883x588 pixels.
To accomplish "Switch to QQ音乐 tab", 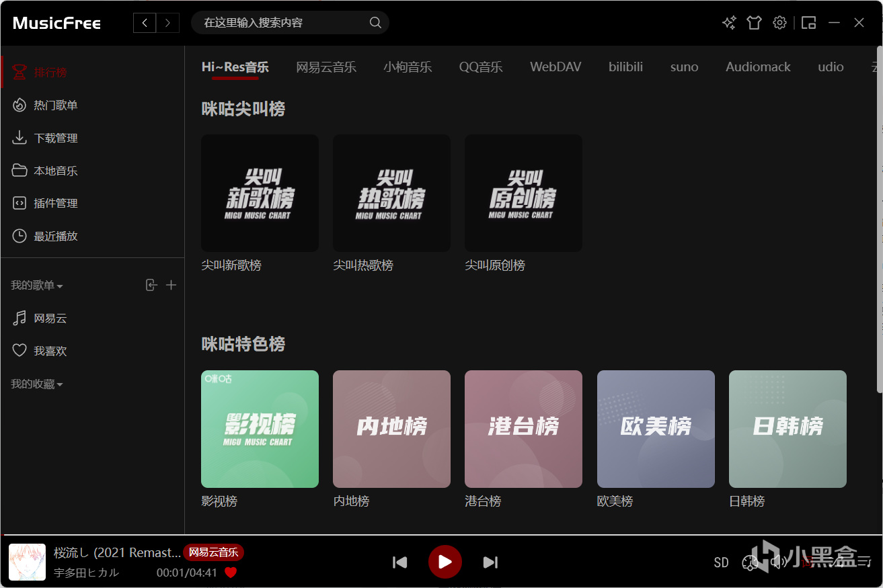I will coord(481,67).
